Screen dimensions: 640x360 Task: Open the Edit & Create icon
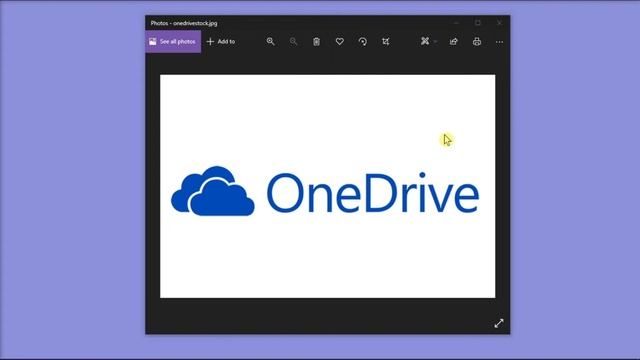(425, 41)
